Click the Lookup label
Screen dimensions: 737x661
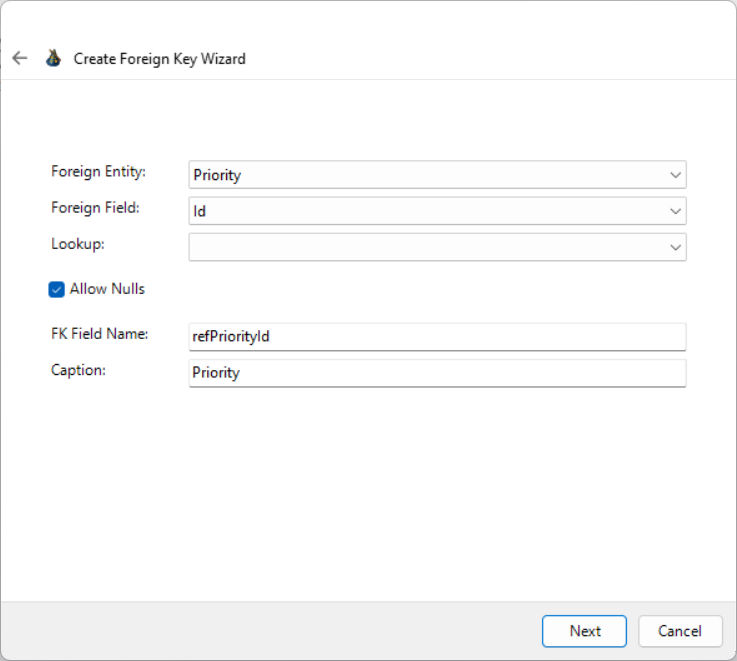pyautogui.click(x=78, y=243)
